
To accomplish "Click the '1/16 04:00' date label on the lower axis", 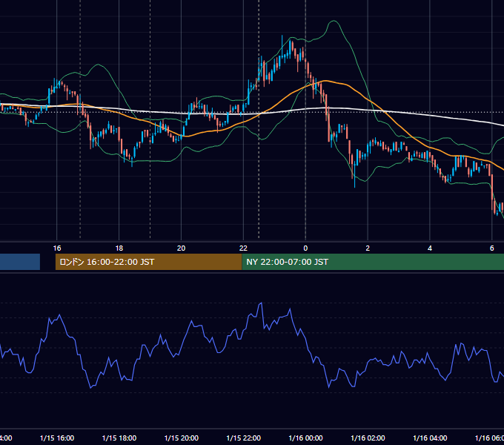I will pyautogui.click(x=430, y=438).
